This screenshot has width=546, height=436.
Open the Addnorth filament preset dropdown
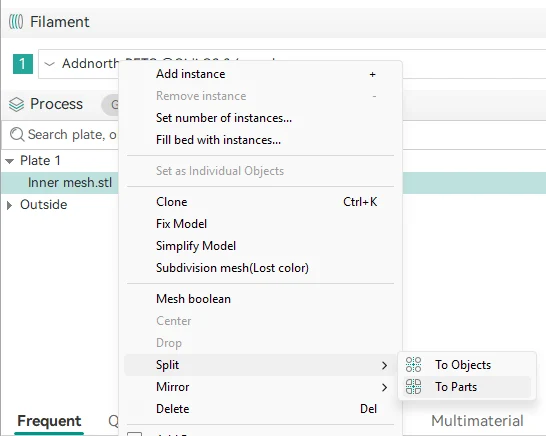50,64
